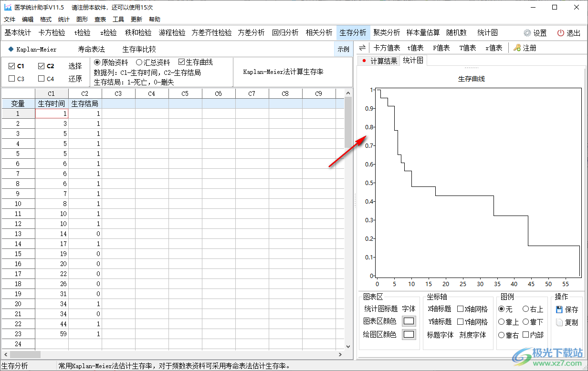Click the vertical scrollbar of data grid

[x=348, y=122]
